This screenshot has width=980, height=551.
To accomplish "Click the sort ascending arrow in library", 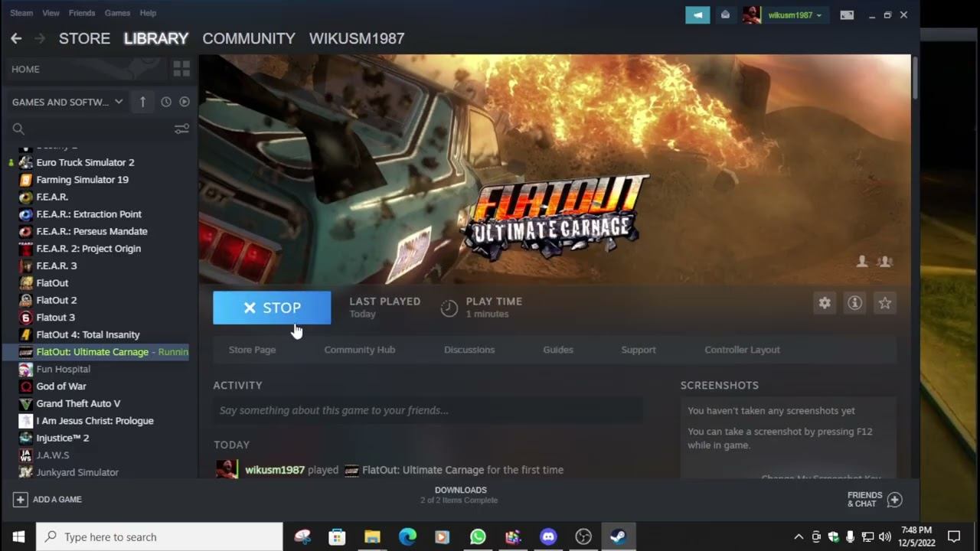I will [x=142, y=102].
